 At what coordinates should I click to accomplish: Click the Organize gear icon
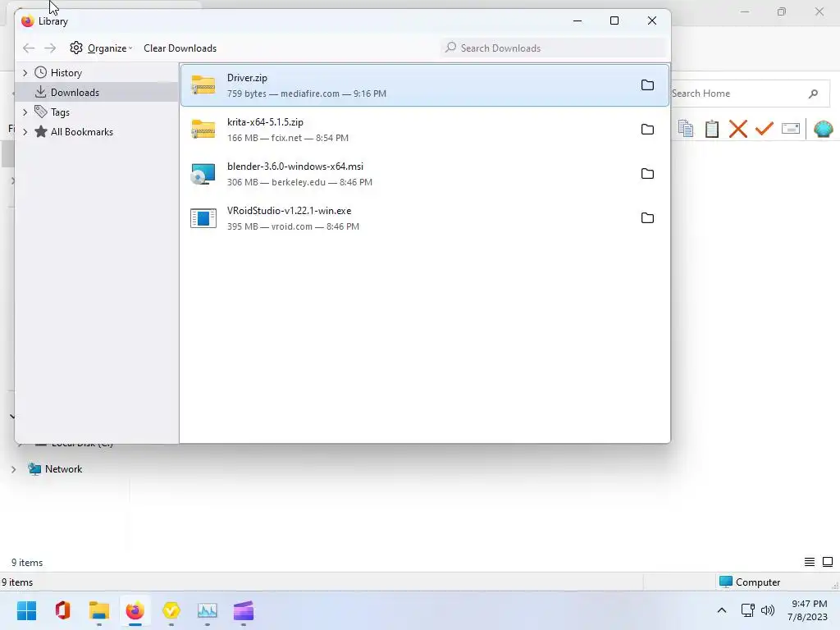pyautogui.click(x=76, y=48)
